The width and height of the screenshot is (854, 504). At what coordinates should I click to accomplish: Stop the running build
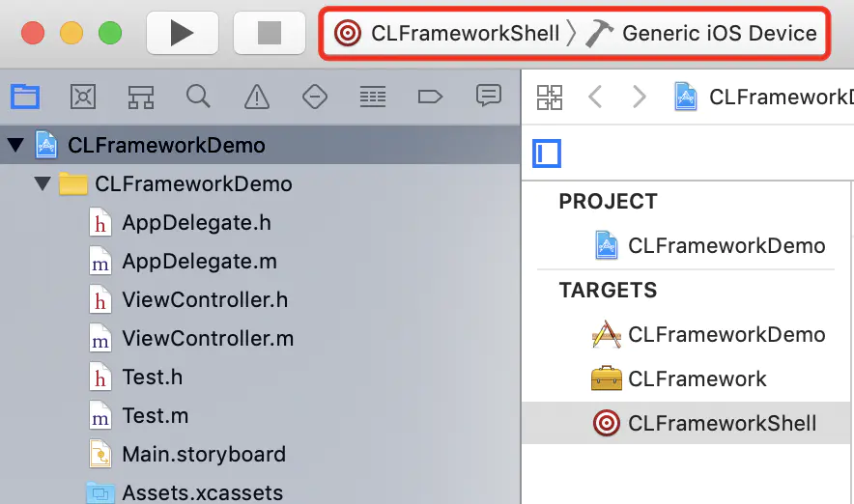[x=270, y=33]
